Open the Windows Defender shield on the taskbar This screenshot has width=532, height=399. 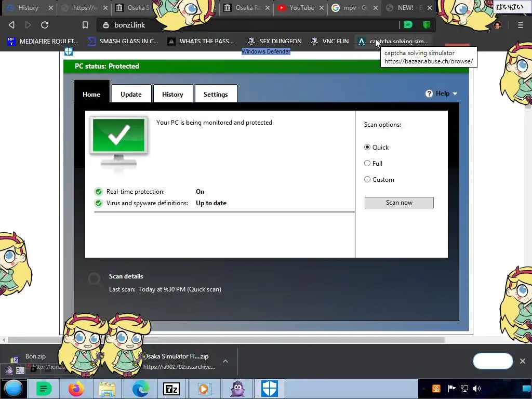click(x=270, y=389)
